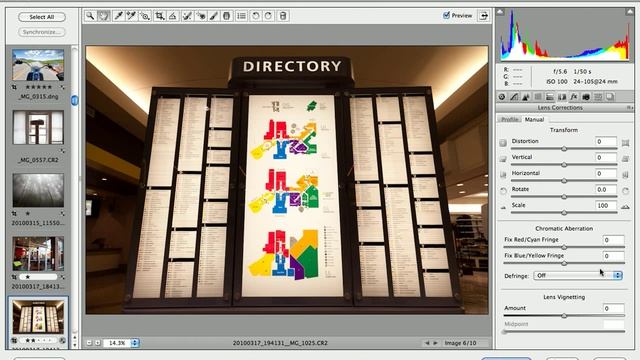Click the Horizontal slider handle
The height and width of the screenshot is (360, 640).
click(x=564, y=181)
